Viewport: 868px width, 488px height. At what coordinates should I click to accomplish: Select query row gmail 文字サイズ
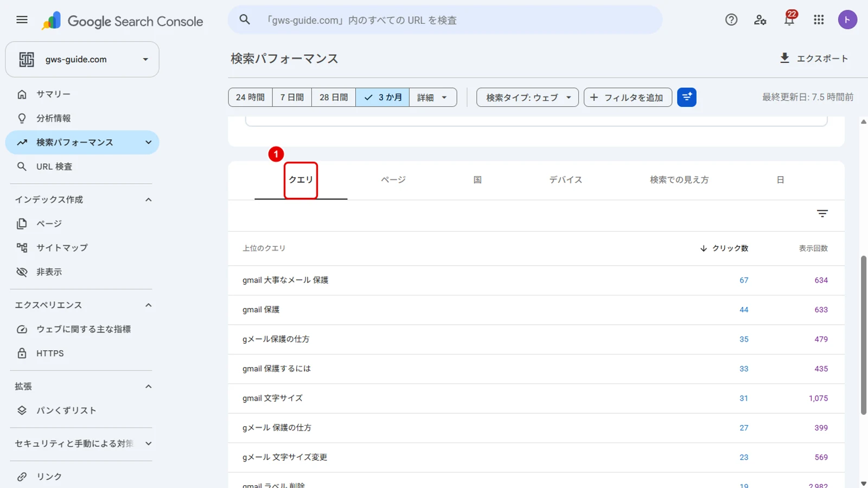point(536,399)
